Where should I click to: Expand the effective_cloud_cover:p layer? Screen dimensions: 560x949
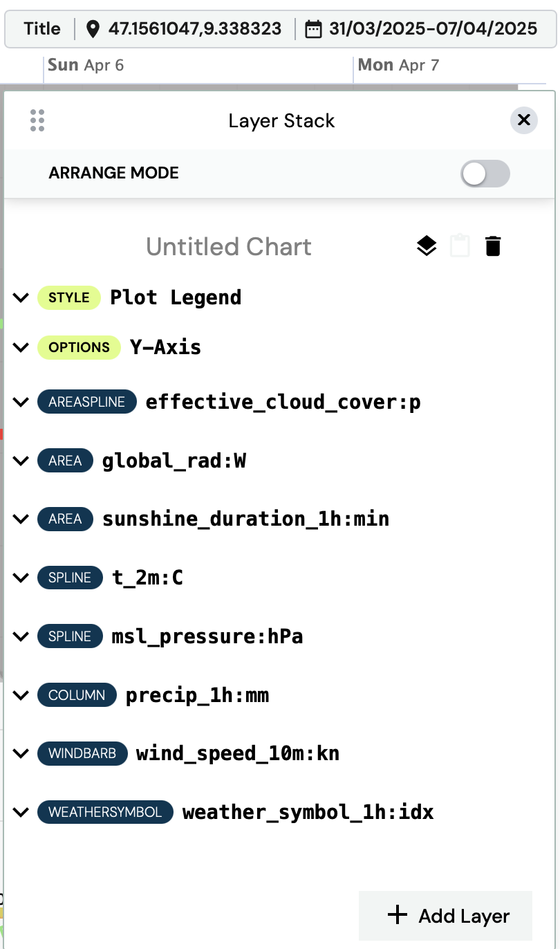21,402
